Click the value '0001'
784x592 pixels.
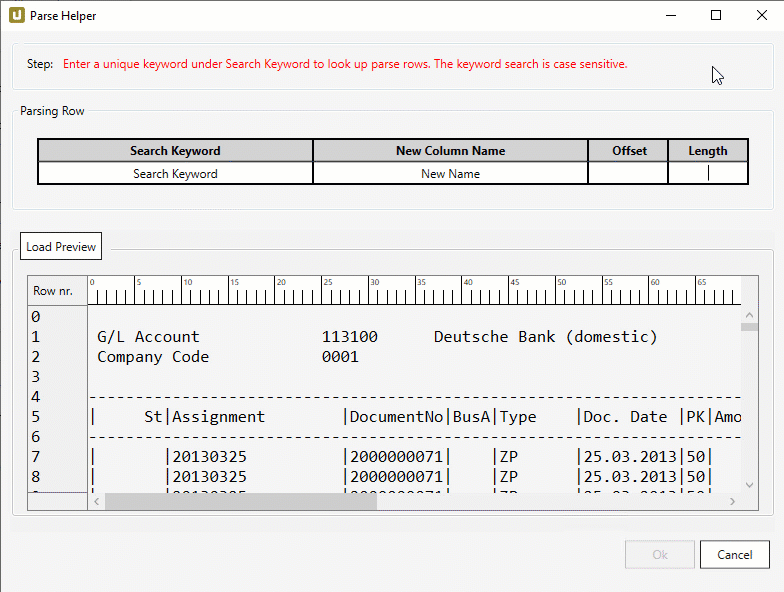coord(340,356)
